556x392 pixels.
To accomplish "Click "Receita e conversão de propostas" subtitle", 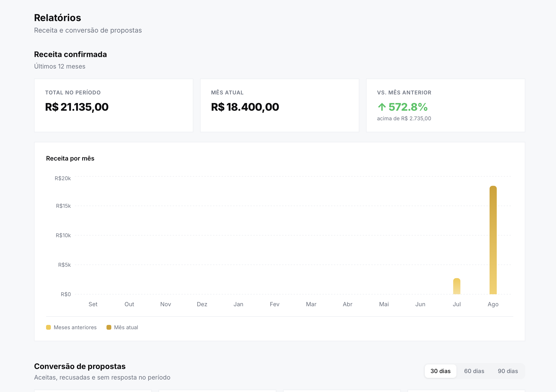I will click(x=88, y=30).
